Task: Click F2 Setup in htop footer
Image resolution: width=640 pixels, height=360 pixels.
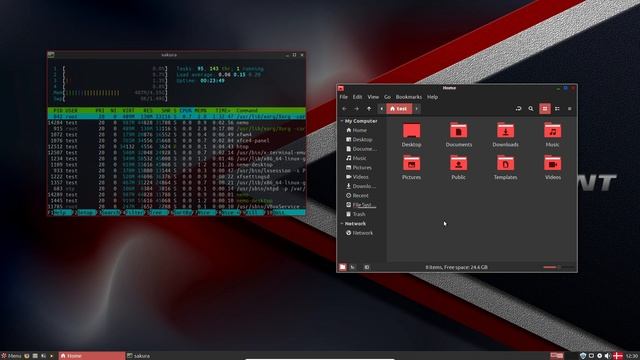Action: (x=85, y=213)
